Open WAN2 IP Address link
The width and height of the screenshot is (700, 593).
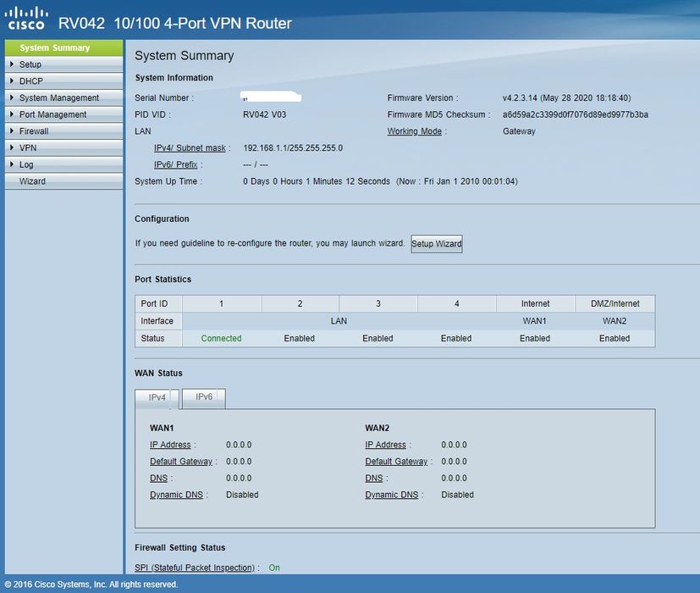tap(385, 445)
